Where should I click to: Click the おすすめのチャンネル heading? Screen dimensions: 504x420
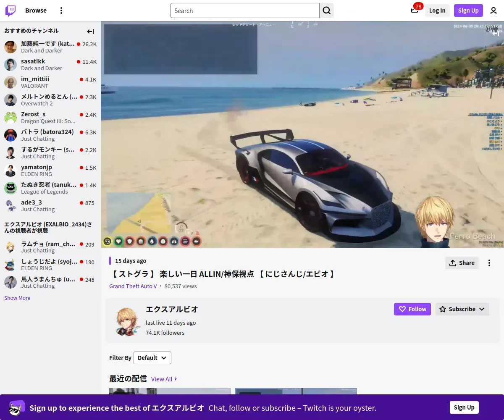tap(31, 31)
